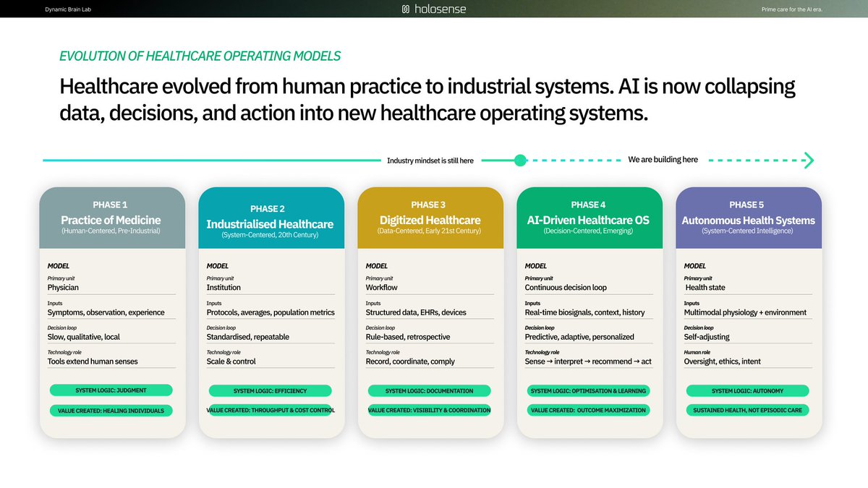Click the 'We are building here' label
This screenshot has height=488, width=868.
[x=663, y=159]
